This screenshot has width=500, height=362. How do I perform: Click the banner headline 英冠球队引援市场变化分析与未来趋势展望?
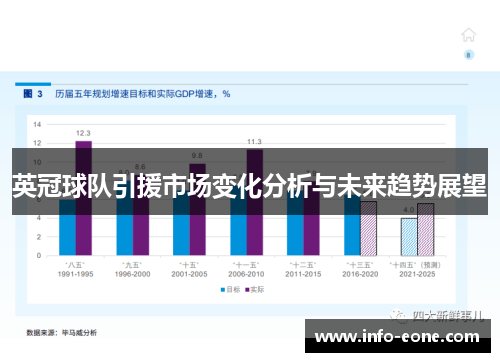(250, 186)
